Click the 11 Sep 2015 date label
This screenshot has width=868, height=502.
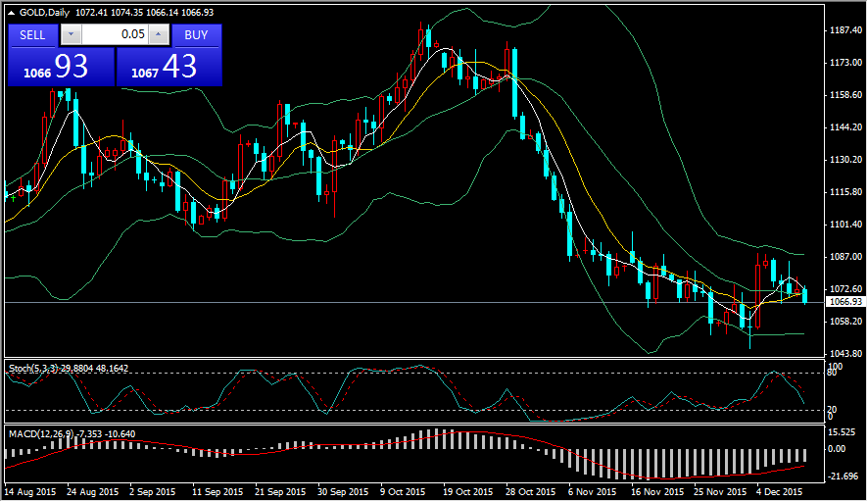coord(217,492)
